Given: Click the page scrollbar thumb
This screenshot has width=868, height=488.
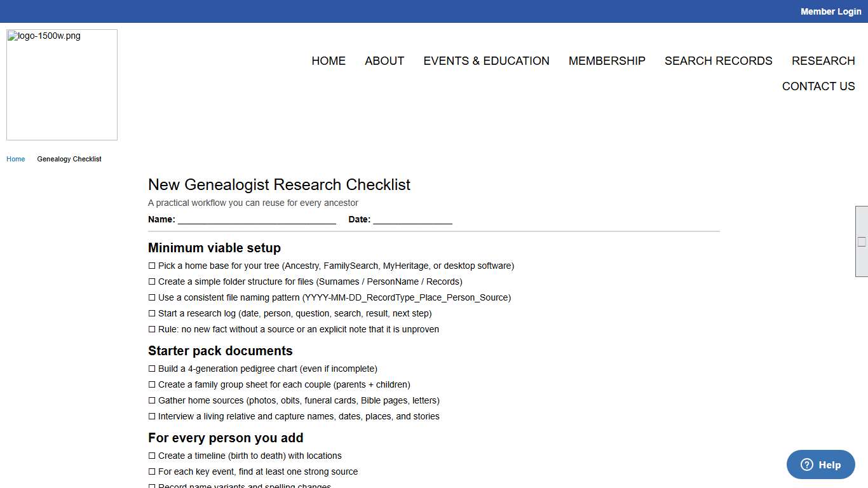Looking at the screenshot, I should (x=862, y=241).
